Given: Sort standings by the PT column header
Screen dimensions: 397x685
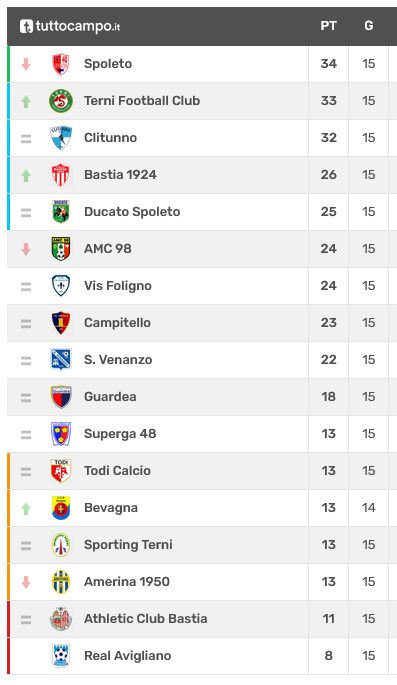Looking at the screenshot, I should 328,26.
